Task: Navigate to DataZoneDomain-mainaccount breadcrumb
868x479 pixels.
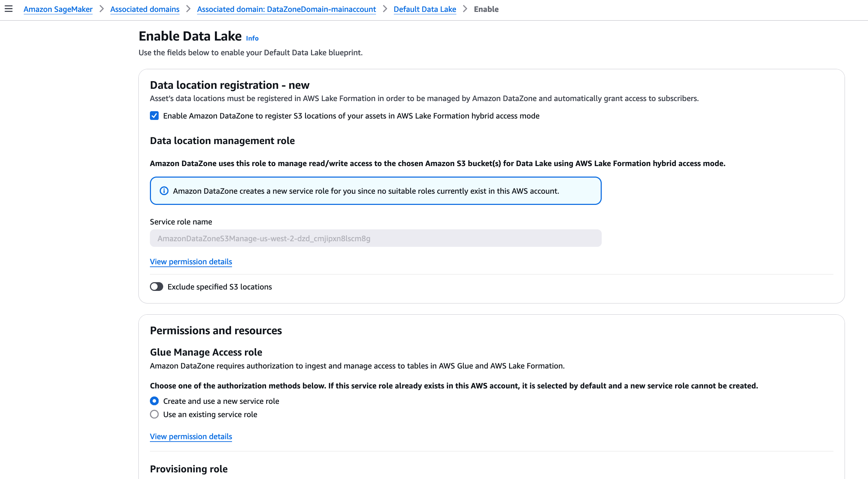Action: point(286,9)
